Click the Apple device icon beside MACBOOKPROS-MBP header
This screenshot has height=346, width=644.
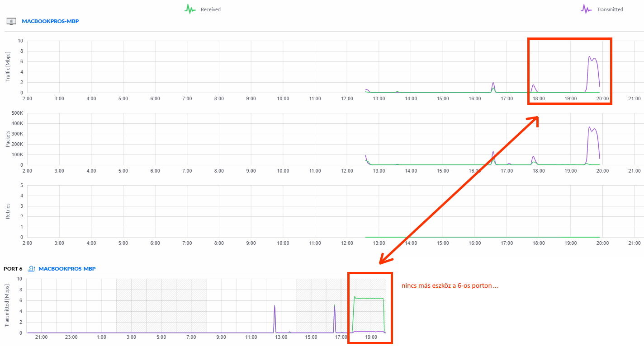pyautogui.click(x=12, y=21)
